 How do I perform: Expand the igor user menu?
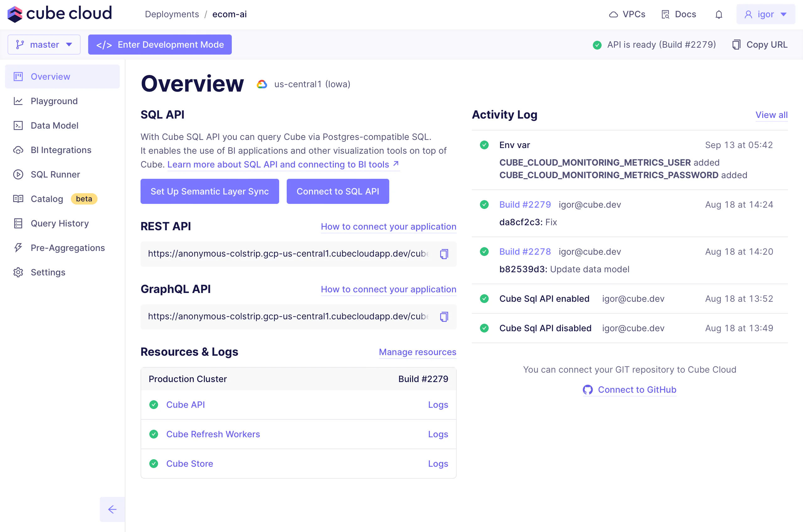tap(765, 14)
